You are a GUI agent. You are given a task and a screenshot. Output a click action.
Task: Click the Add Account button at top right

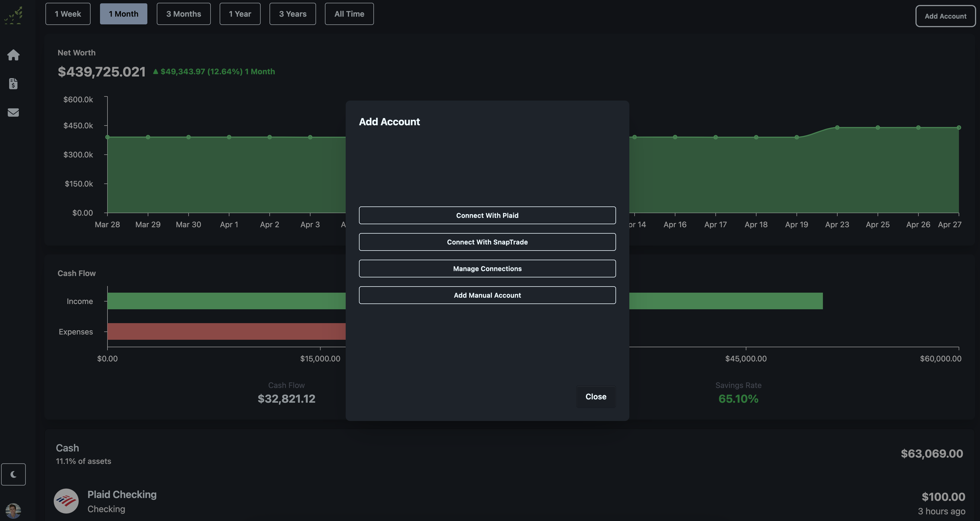click(x=945, y=16)
